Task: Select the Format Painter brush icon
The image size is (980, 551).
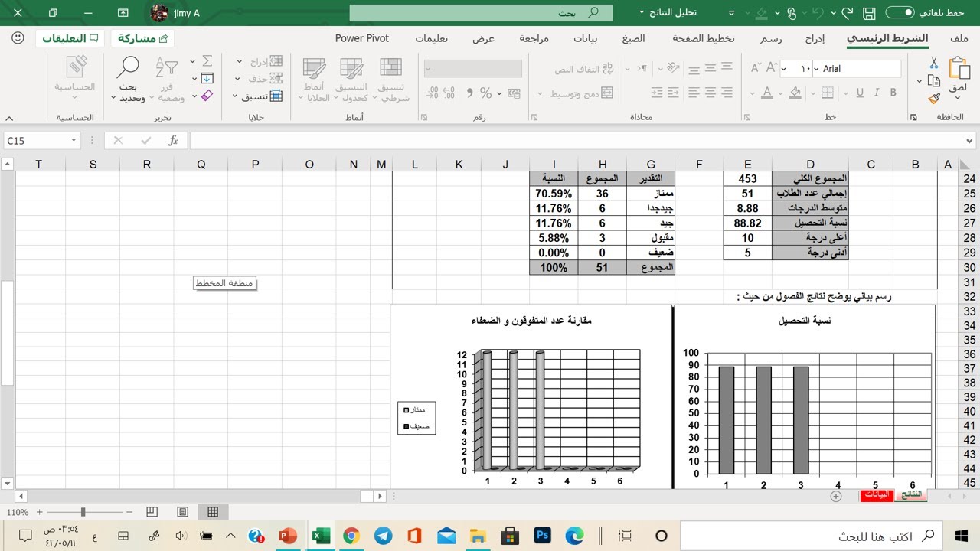Action: [x=934, y=99]
